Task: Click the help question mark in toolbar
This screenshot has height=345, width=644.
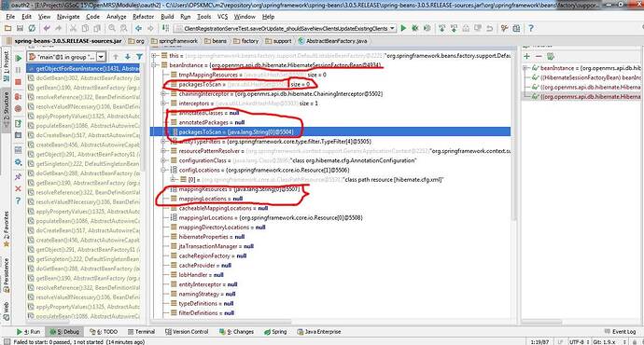Action: (x=531, y=28)
